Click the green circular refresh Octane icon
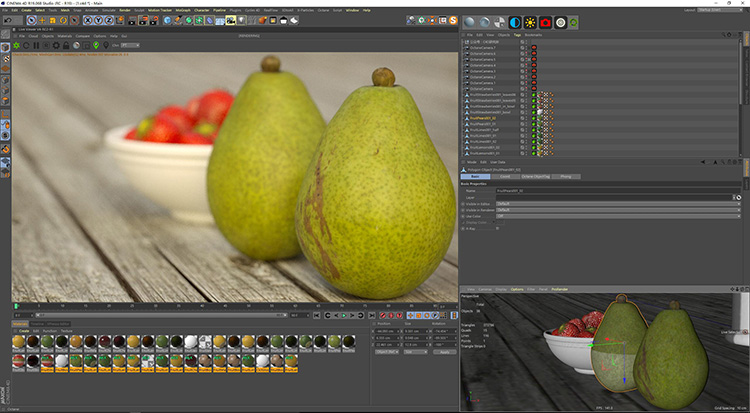 pos(573,22)
